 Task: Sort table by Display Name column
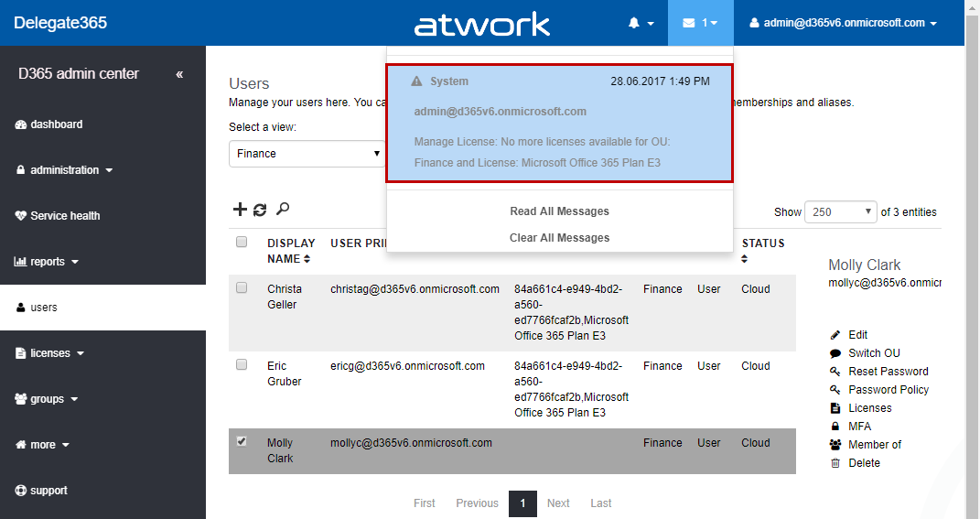click(x=291, y=251)
